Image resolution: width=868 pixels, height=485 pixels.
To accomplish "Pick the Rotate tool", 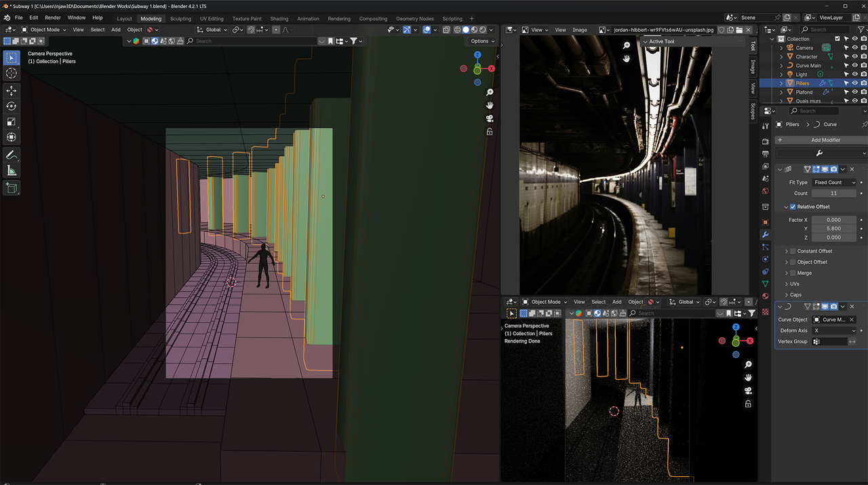I will [12, 106].
